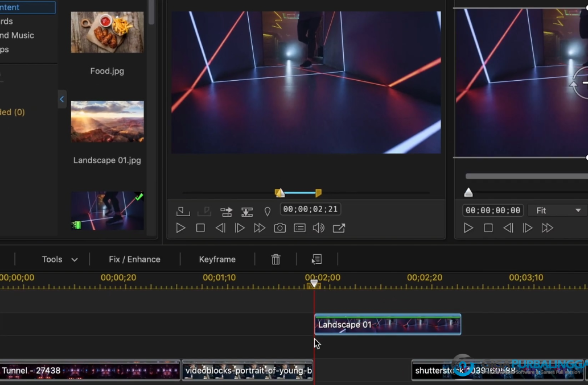Click the Overwrite on selected track icon

tap(246, 212)
